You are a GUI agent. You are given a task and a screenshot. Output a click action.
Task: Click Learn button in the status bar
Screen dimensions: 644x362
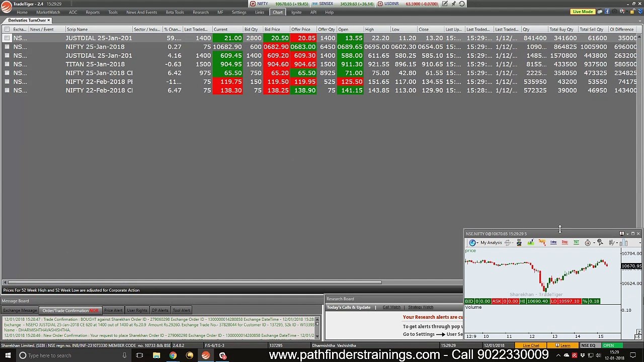pos(563,345)
